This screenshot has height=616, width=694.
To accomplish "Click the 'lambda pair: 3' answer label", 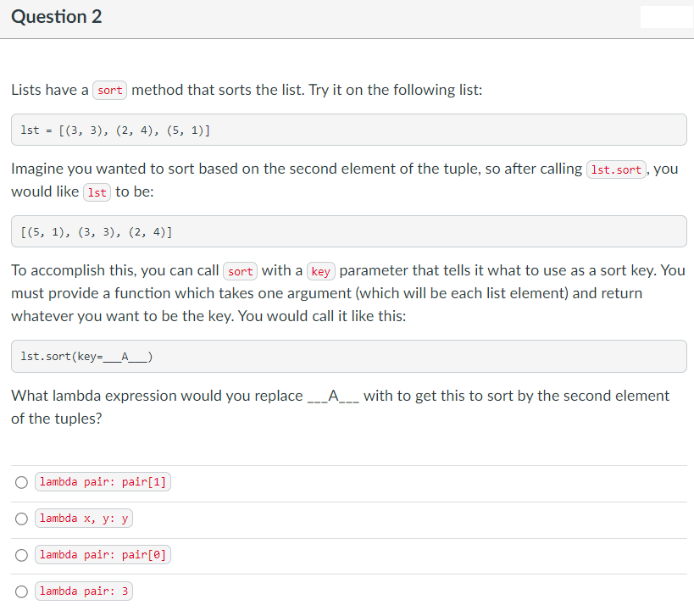I will [84, 591].
